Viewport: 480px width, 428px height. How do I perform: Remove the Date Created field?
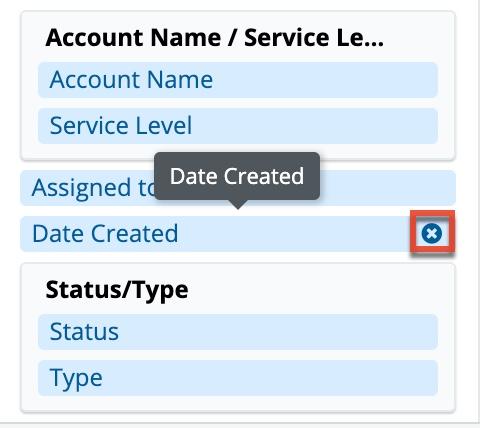(x=432, y=233)
